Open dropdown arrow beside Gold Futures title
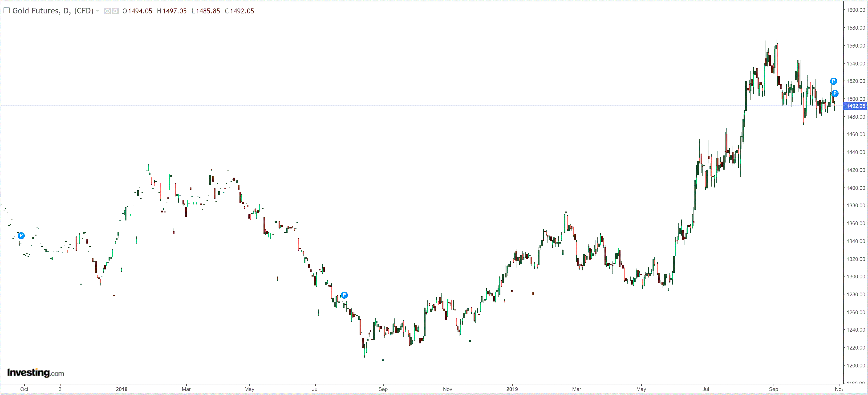Image resolution: width=868 pixels, height=395 pixels. pos(98,11)
